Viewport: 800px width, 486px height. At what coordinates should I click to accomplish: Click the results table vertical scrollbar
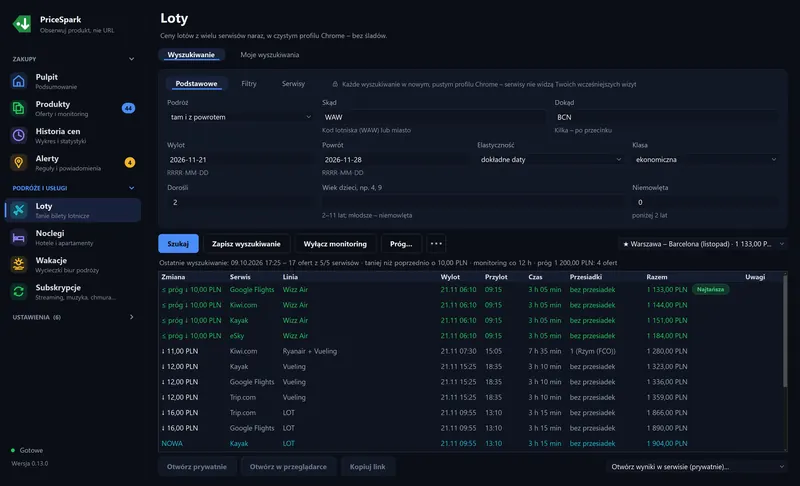click(x=785, y=330)
